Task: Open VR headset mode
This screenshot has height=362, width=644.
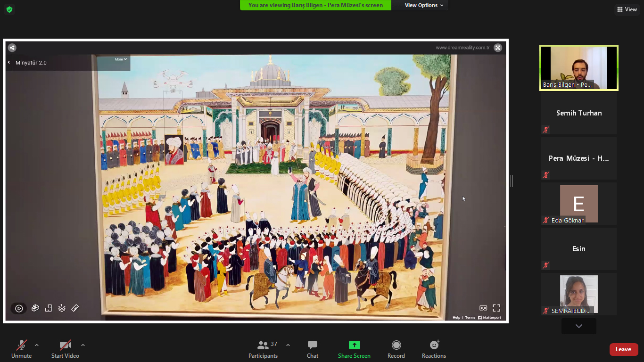Action: (483, 308)
